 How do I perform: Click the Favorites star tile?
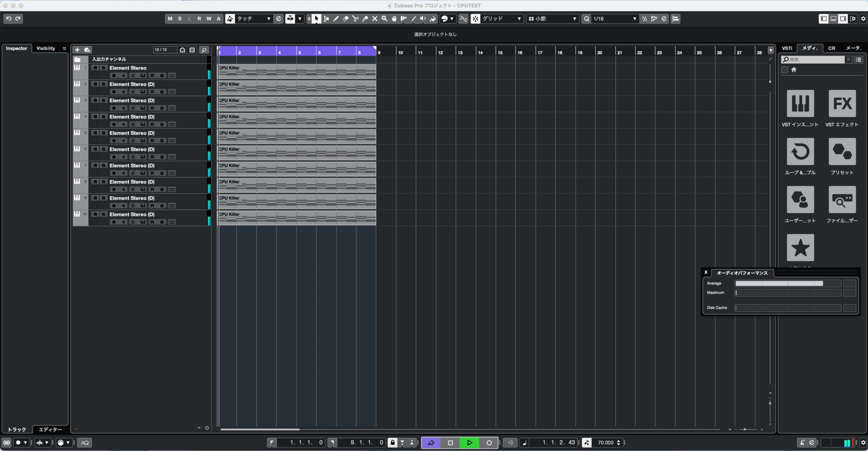(x=800, y=248)
